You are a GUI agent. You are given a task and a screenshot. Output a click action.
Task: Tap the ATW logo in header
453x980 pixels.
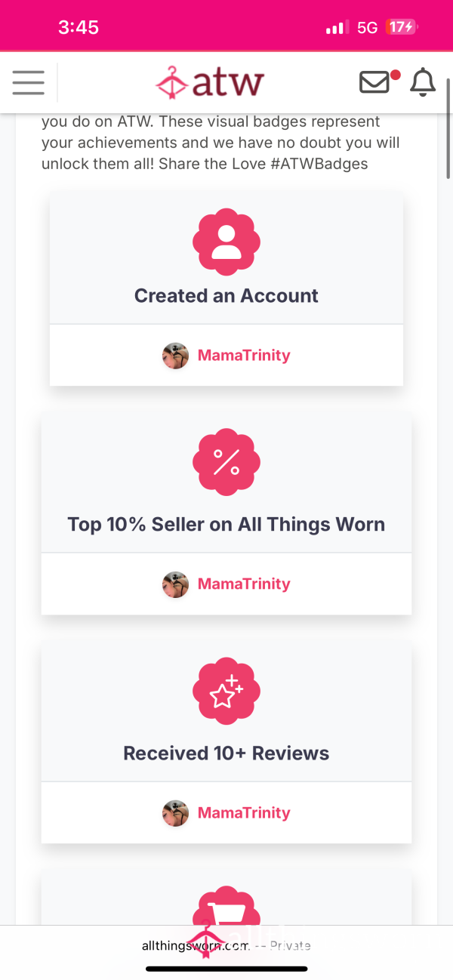209,82
